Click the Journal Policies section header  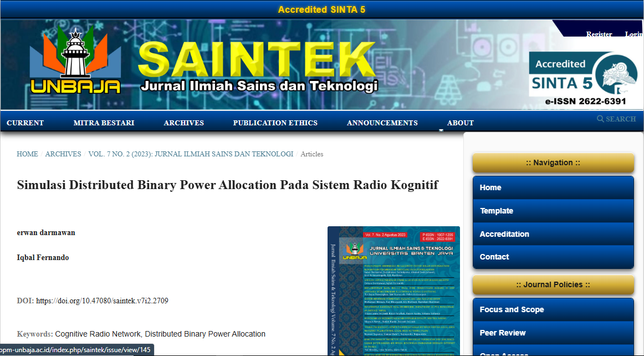click(553, 285)
